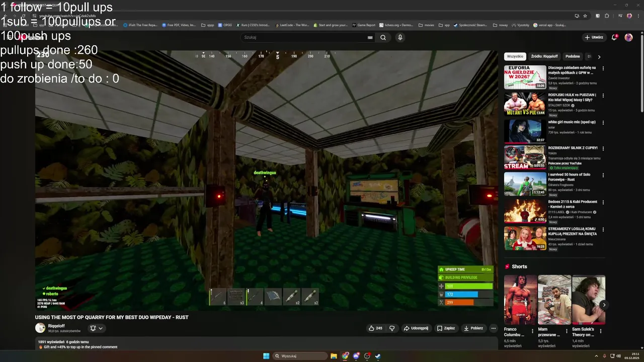This screenshot has height=362, width=644.
Task: Click the Utwórz create button
Action: pyautogui.click(x=594, y=37)
